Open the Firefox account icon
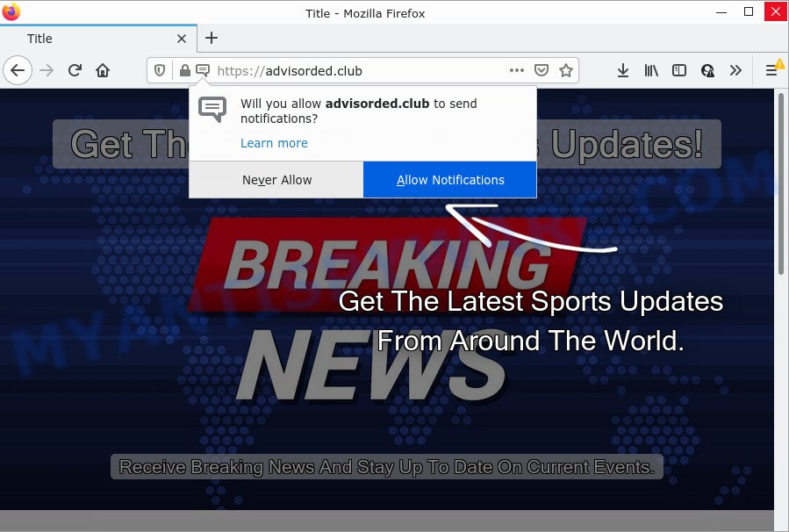The height and width of the screenshot is (532, 789). (x=707, y=70)
